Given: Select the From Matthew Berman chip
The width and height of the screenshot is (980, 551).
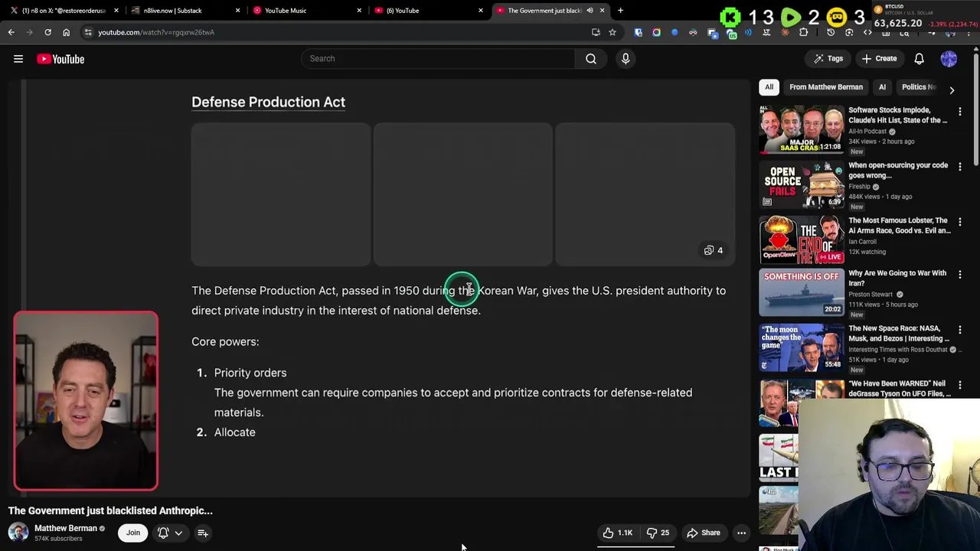Looking at the screenshot, I should 825,87.
